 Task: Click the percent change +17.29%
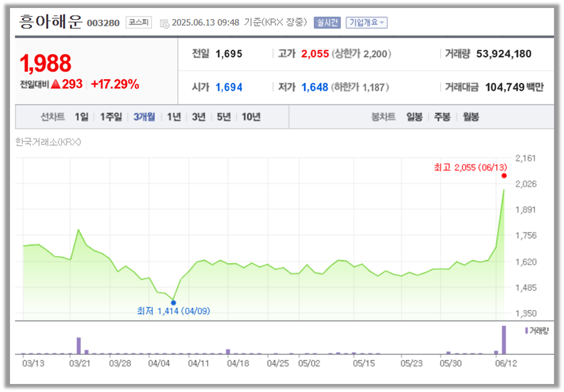[115, 84]
